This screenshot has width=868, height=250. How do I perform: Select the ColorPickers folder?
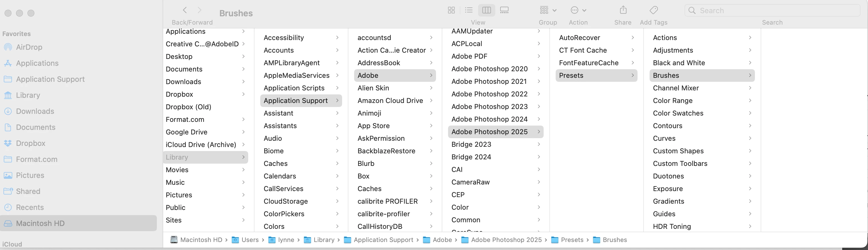tap(301, 214)
